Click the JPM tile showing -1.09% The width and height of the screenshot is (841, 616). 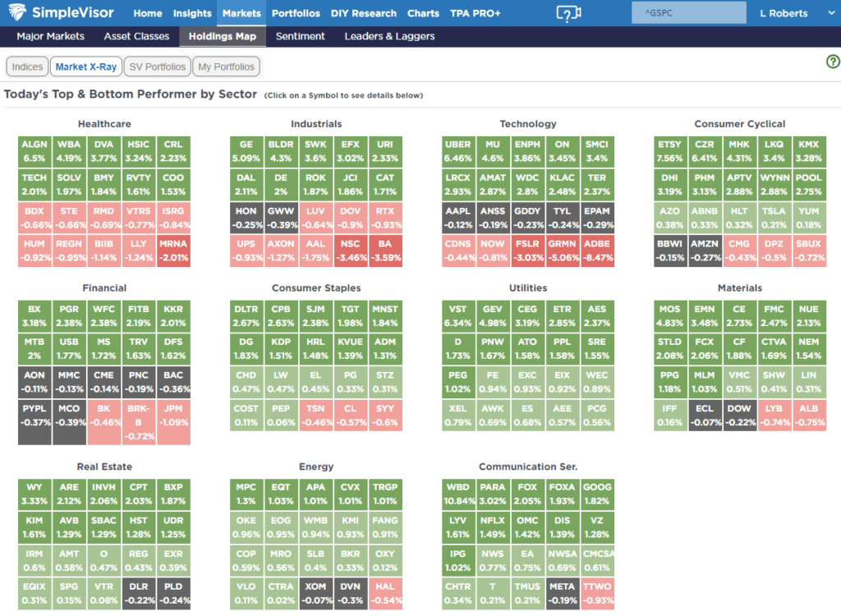pos(173,422)
